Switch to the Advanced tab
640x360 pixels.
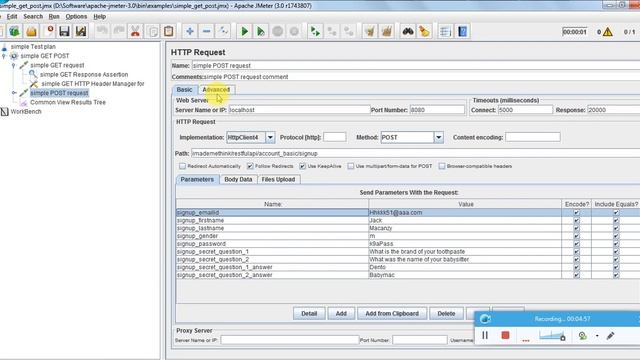point(216,90)
